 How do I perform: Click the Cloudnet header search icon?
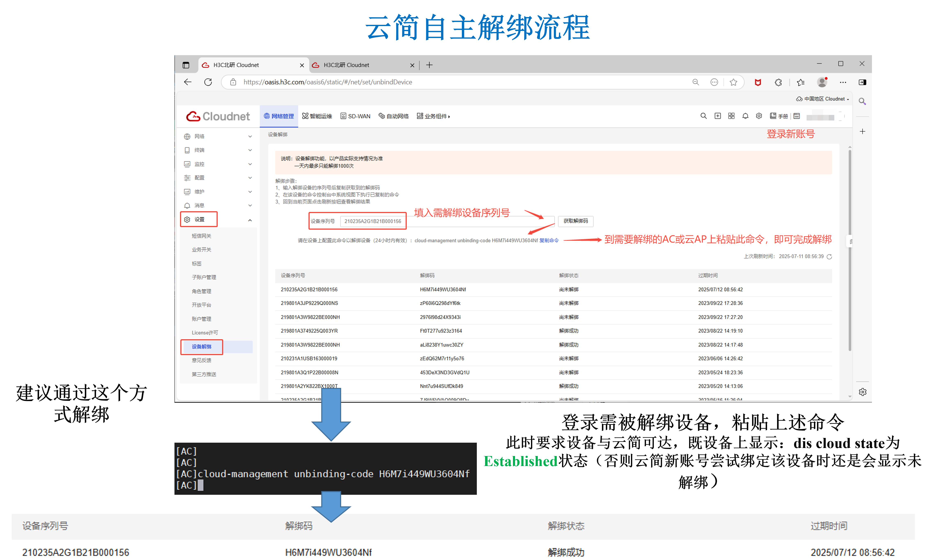pos(703,116)
